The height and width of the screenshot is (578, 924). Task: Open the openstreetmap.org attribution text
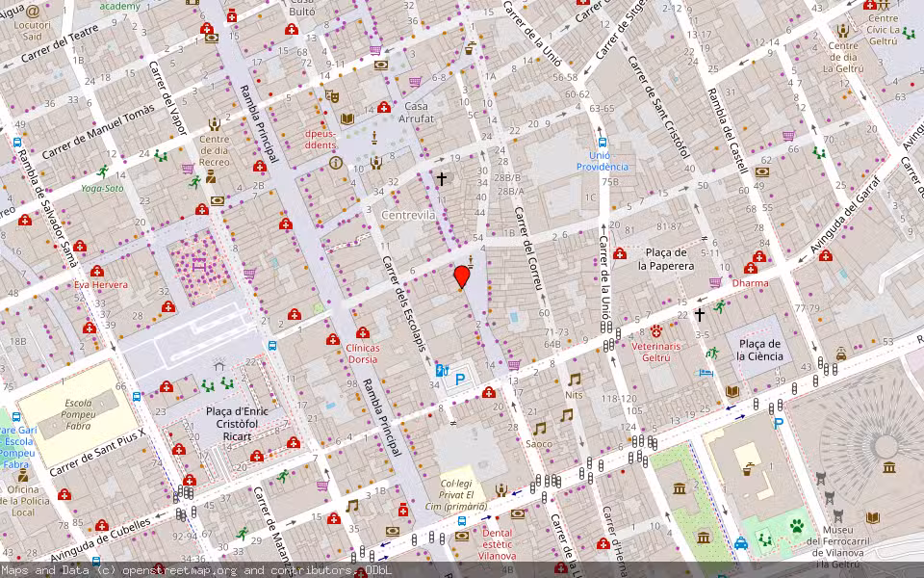coord(179,570)
